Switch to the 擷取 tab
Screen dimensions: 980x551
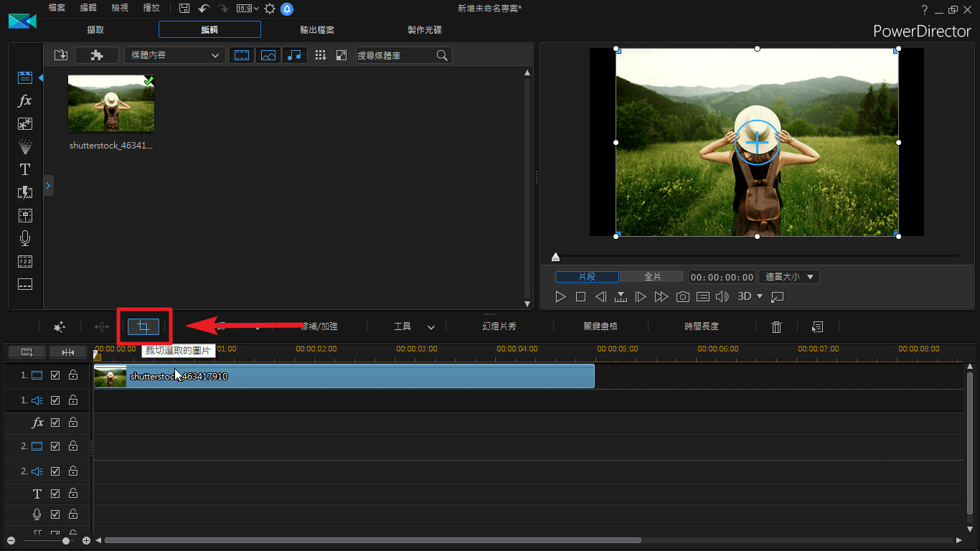coord(95,30)
